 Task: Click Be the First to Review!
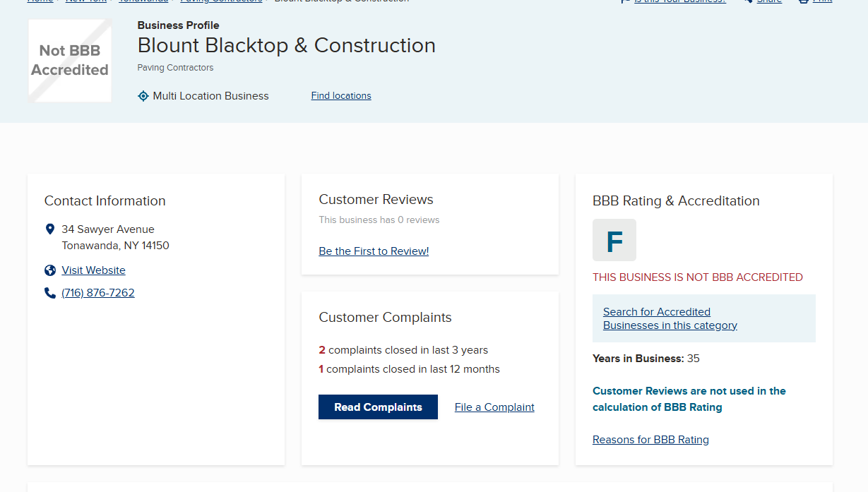tap(374, 251)
